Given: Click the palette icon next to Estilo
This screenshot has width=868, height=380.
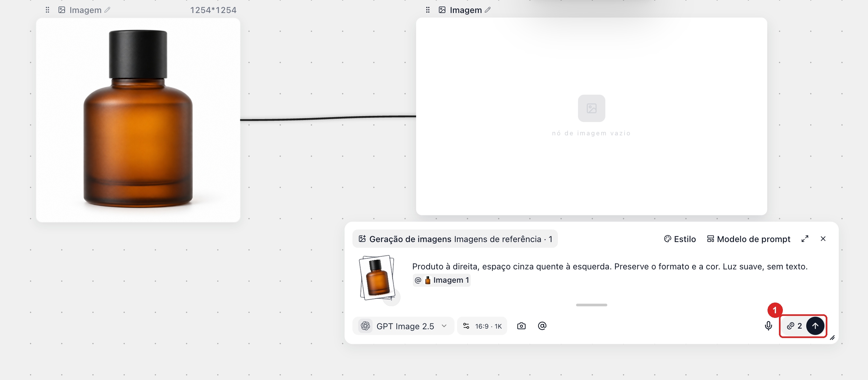Looking at the screenshot, I should tap(667, 239).
